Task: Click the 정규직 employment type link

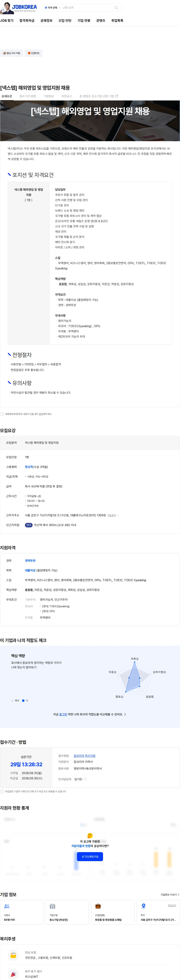Action: [29, 467]
